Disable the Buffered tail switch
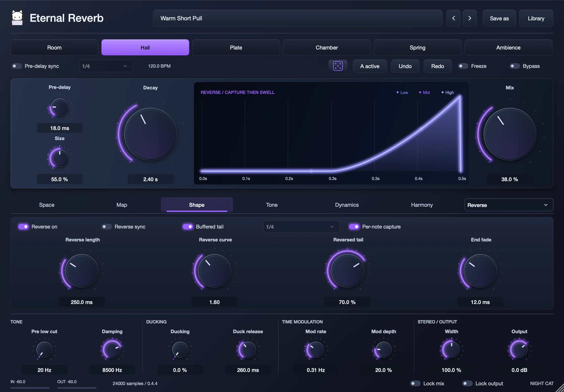 pos(188,226)
